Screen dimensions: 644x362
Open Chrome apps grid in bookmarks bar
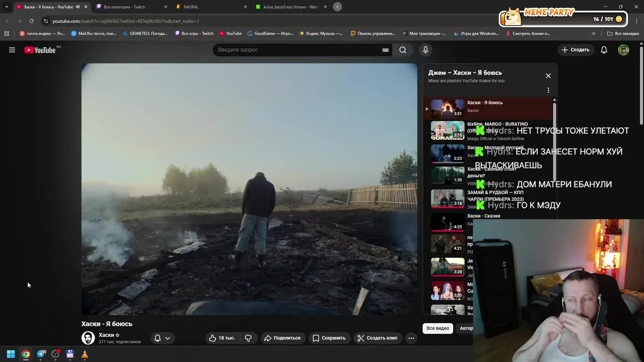click(x=7, y=34)
